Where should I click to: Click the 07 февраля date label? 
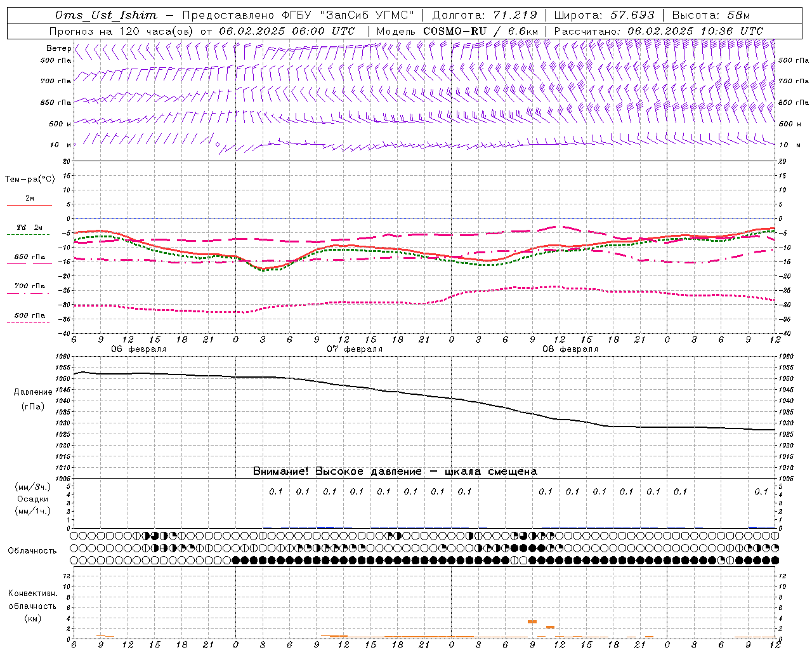point(355,349)
